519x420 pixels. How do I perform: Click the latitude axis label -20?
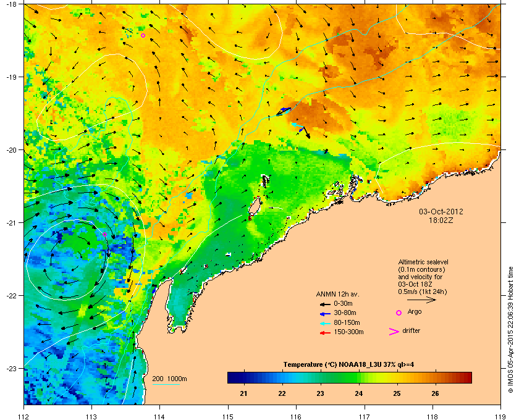pos(11,149)
